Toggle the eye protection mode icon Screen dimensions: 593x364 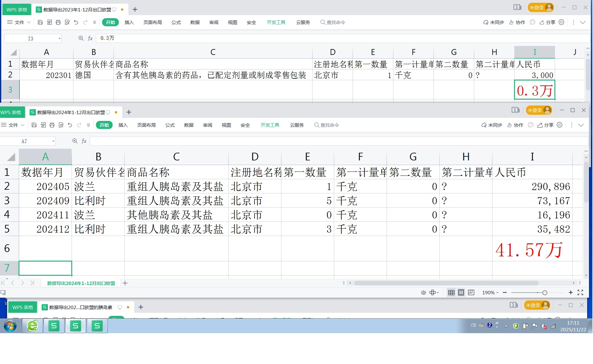click(424, 292)
